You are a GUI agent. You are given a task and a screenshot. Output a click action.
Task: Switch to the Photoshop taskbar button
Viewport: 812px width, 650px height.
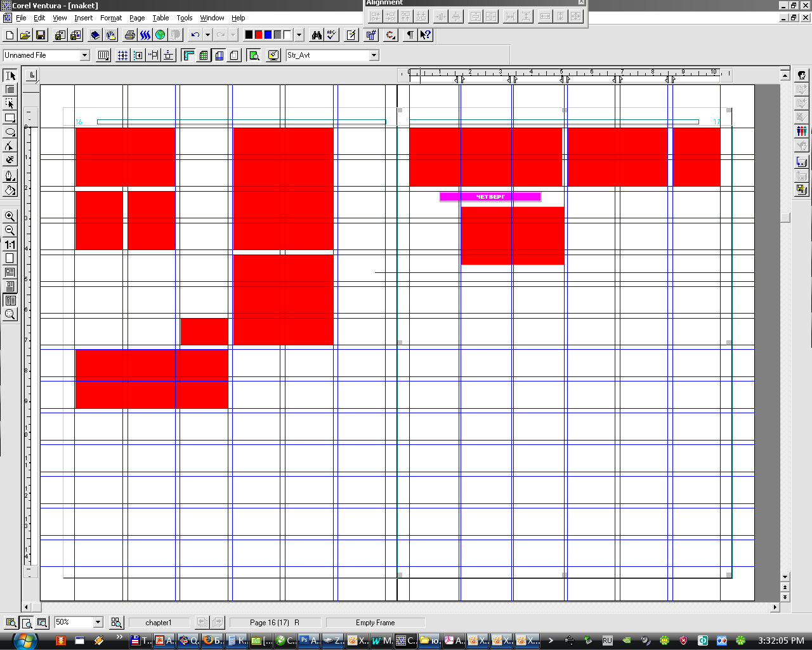point(309,640)
